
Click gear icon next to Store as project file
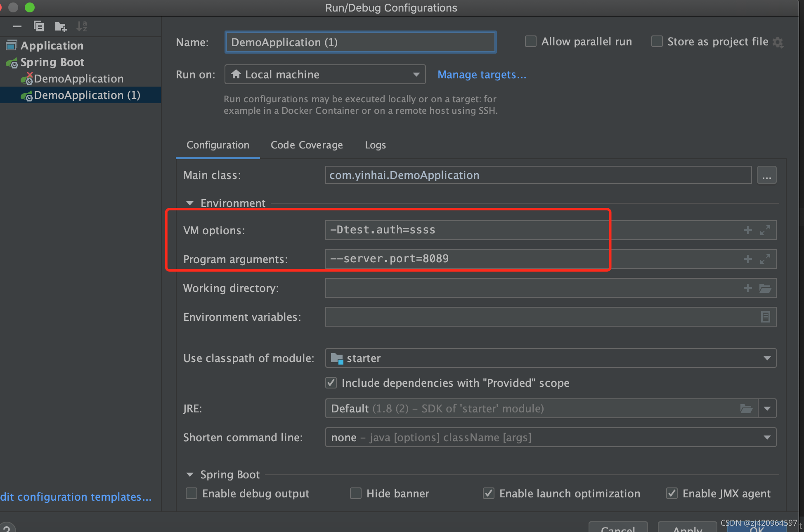click(778, 42)
